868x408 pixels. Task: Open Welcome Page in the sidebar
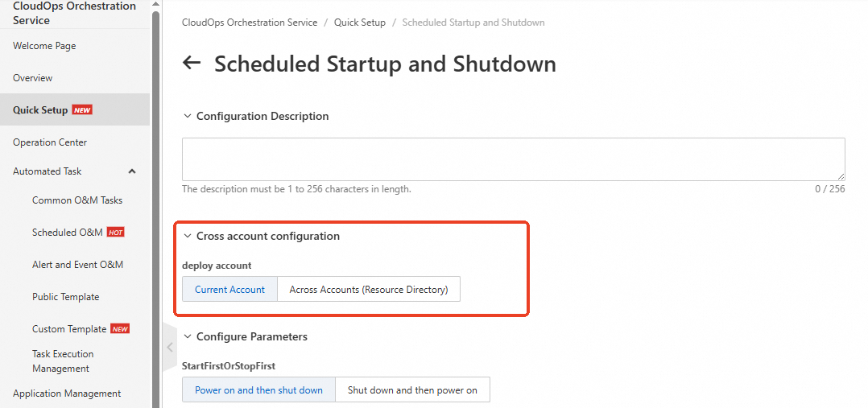click(44, 46)
